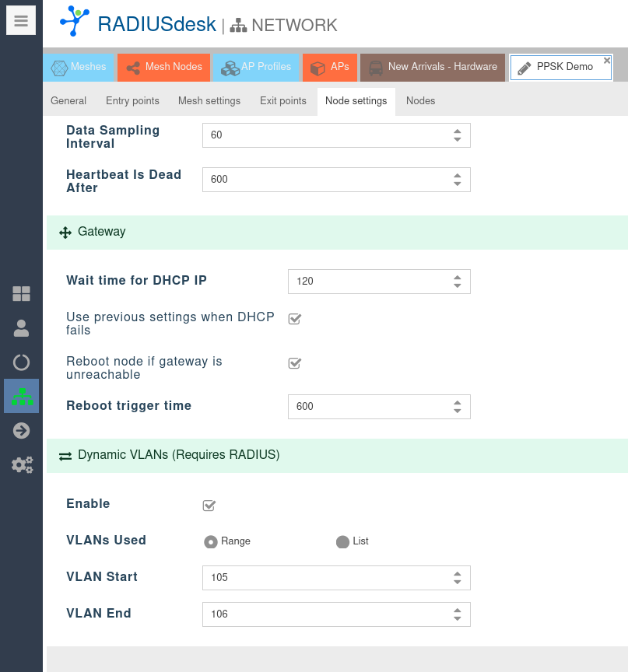The height and width of the screenshot is (672, 628).
Task: Select the List radio option for VLANs
Action: 342,541
